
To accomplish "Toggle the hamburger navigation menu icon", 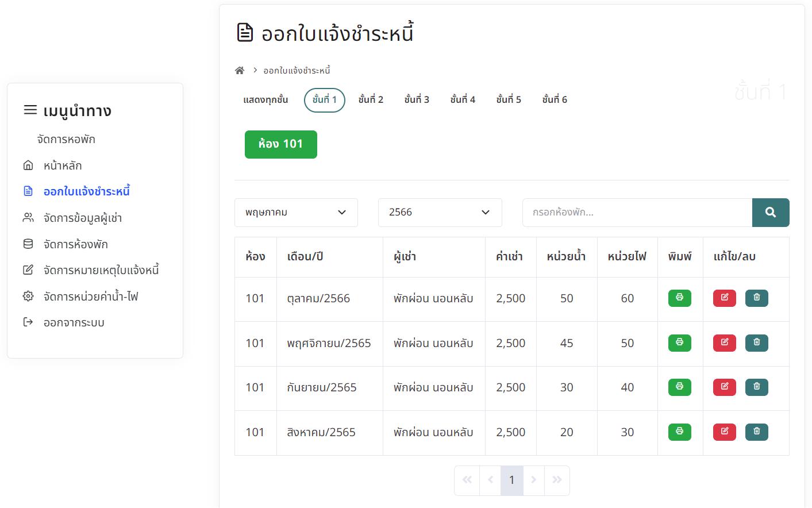I will [x=30, y=110].
